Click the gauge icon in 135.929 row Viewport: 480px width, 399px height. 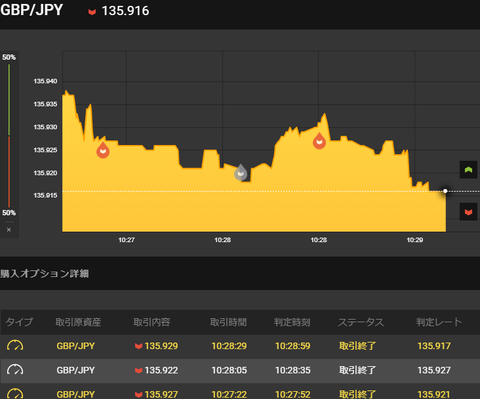15,345
